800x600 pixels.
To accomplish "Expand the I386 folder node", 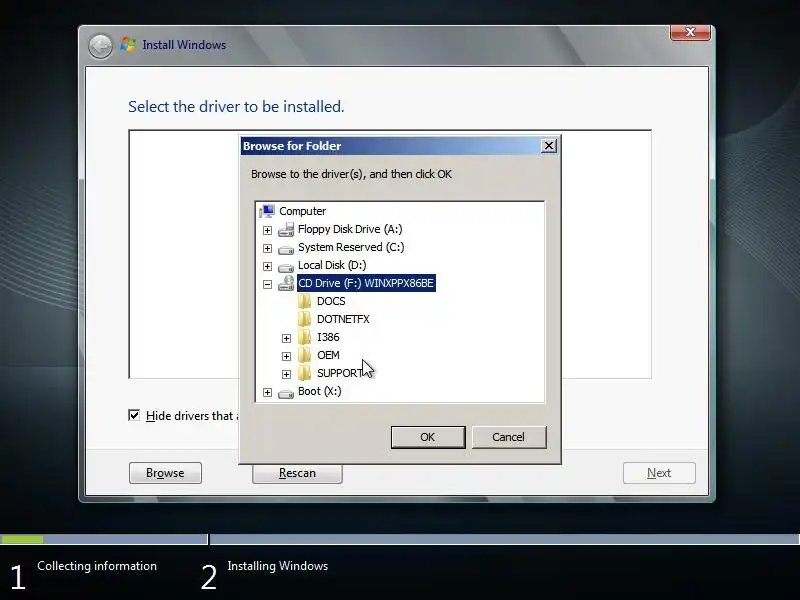I will 286,338.
